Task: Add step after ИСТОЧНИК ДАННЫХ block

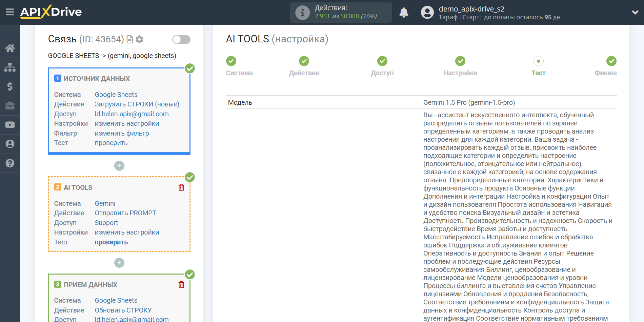Action: [x=119, y=166]
